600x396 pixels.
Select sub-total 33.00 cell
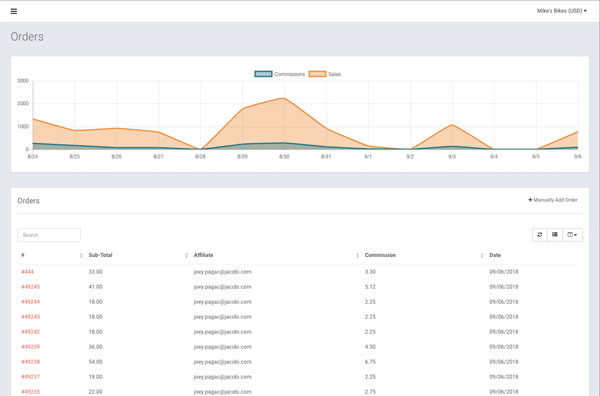(95, 272)
